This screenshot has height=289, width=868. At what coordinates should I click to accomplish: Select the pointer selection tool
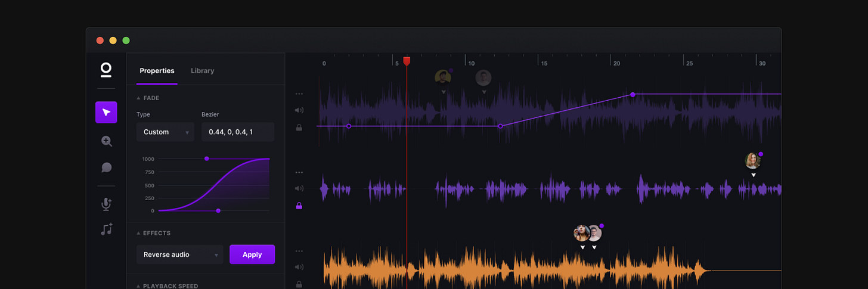coord(106,113)
